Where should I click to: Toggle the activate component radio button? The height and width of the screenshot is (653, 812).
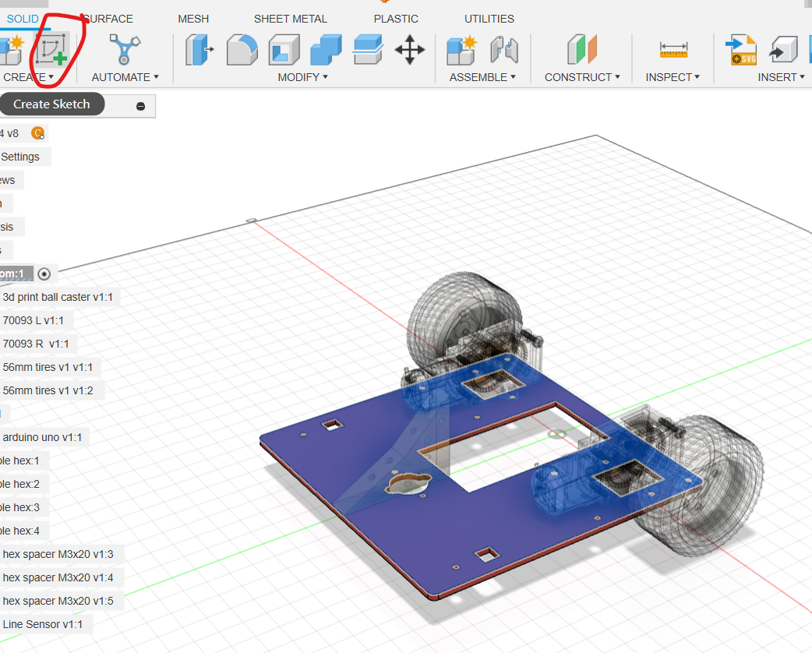coord(44,274)
